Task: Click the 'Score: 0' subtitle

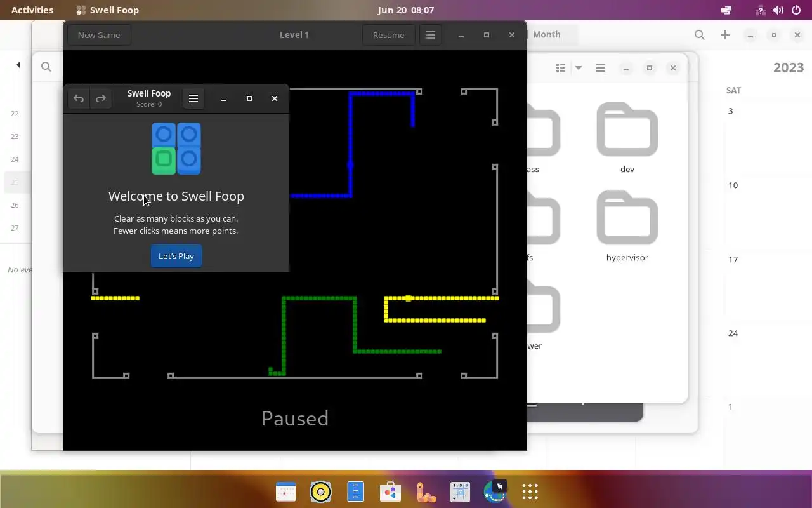Action: coord(149,104)
